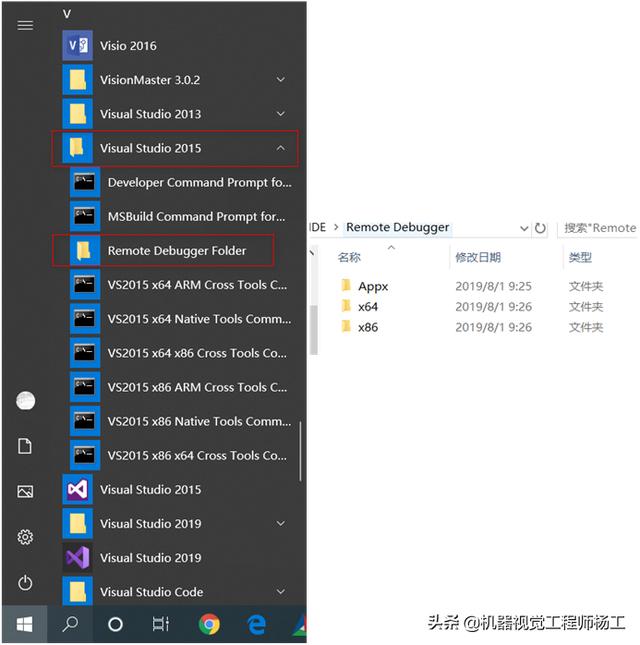
Task: Click the user account avatar
Action: coord(26,401)
